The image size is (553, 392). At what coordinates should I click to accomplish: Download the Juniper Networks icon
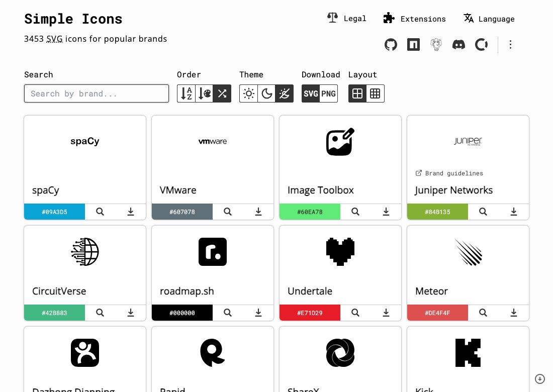514,212
